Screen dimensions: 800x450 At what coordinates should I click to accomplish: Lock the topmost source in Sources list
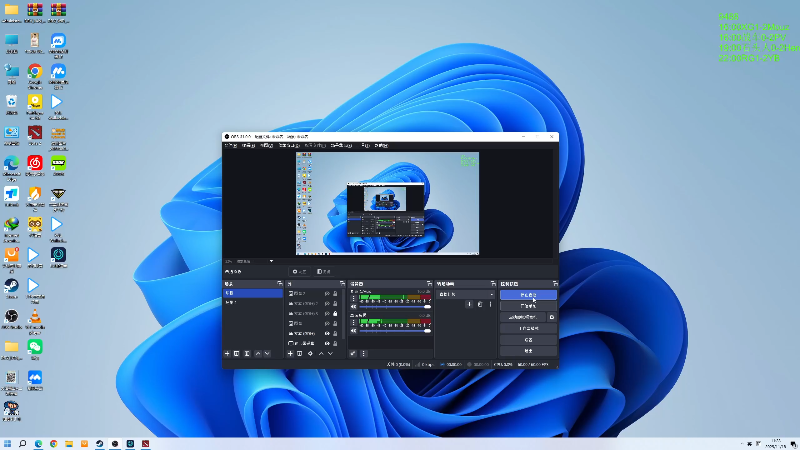pyautogui.click(x=335, y=294)
